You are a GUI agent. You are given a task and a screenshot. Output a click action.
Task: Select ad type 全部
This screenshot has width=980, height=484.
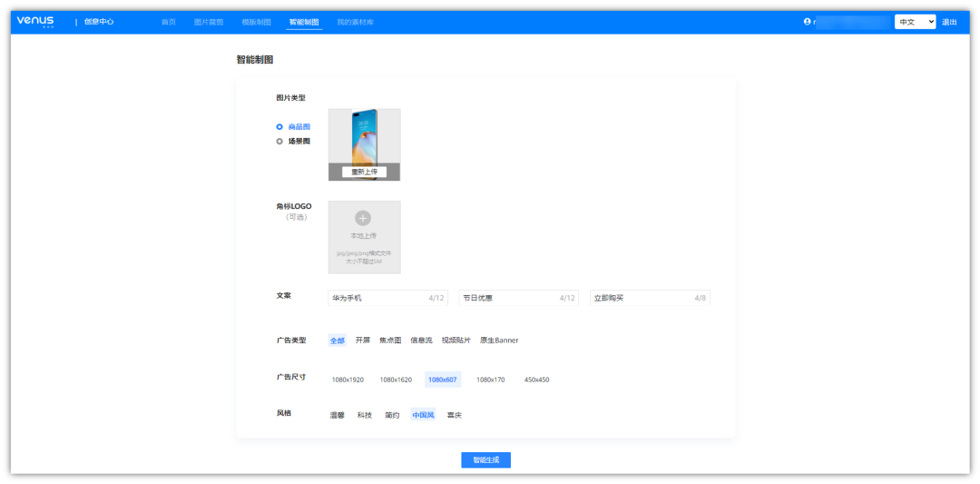point(338,341)
